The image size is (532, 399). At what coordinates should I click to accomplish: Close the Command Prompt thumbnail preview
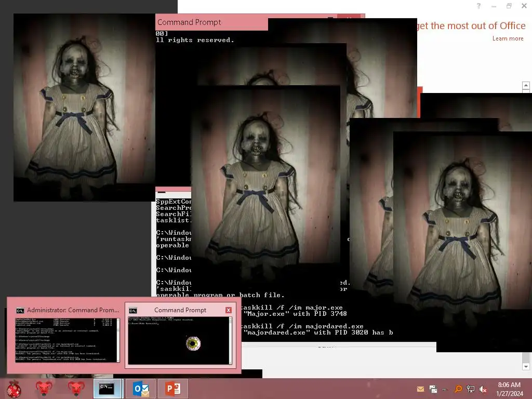229,310
